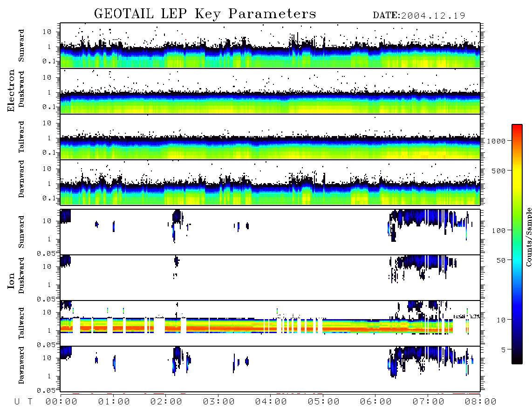Click the Electron Dawnward spectrogram plot
This screenshot has height=410, width=532.
(x=270, y=183)
